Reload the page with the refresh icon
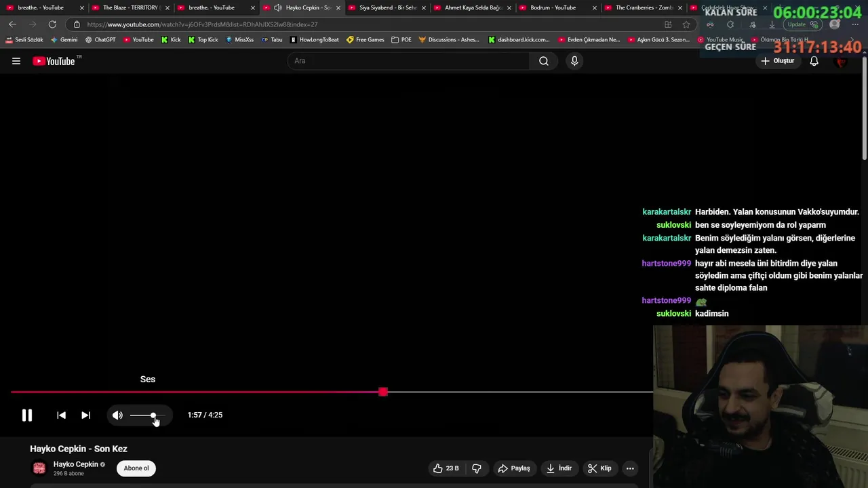Viewport: 868px width, 488px height. (x=52, y=24)
